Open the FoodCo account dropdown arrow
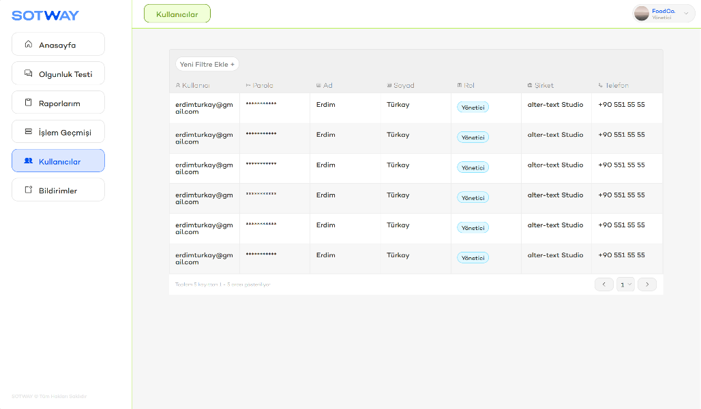Screen dimensions: 701x409 (x=686, y=14)
